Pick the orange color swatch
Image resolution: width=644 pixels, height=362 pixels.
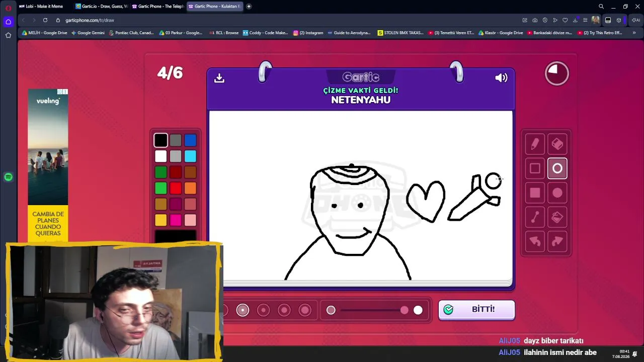pyautogui.click(x=190, y=188)
